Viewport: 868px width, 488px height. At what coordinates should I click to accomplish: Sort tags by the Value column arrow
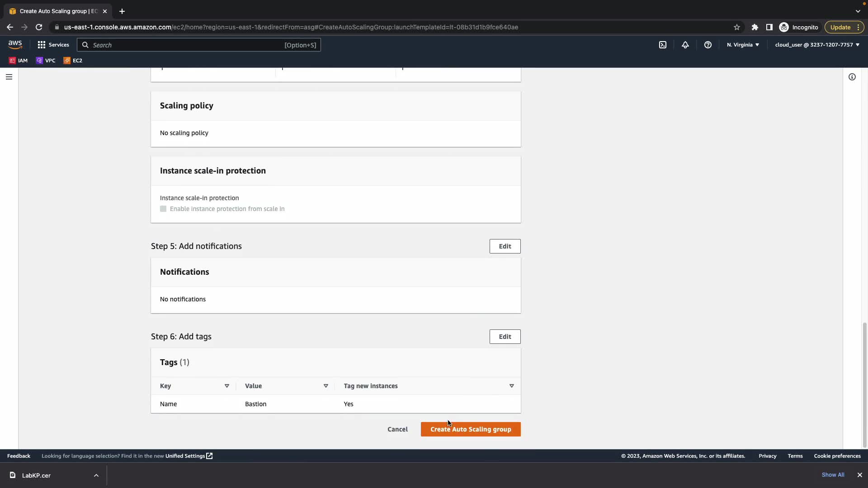pyautogui.click(x=325, y=386)
